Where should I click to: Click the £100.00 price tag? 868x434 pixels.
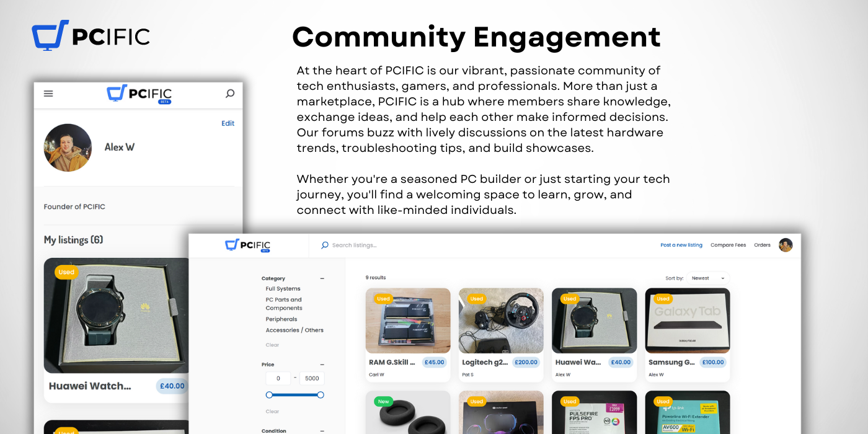713,362
